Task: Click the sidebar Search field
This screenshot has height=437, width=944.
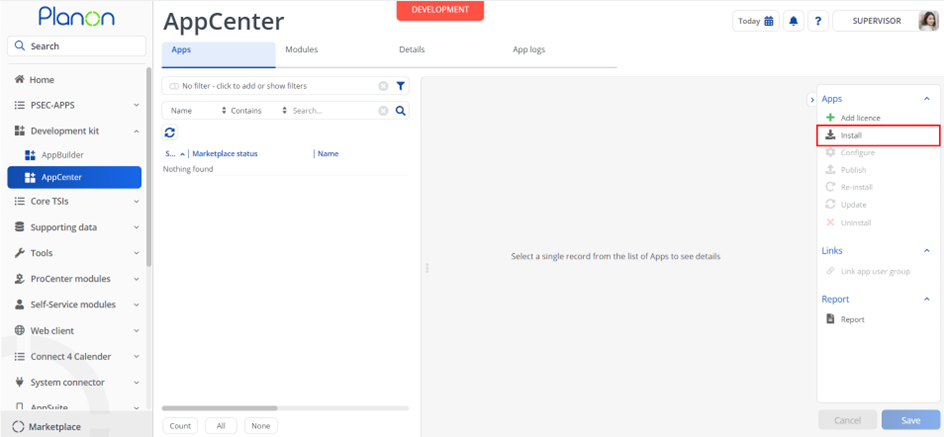Action: click(x=76, y=46)
